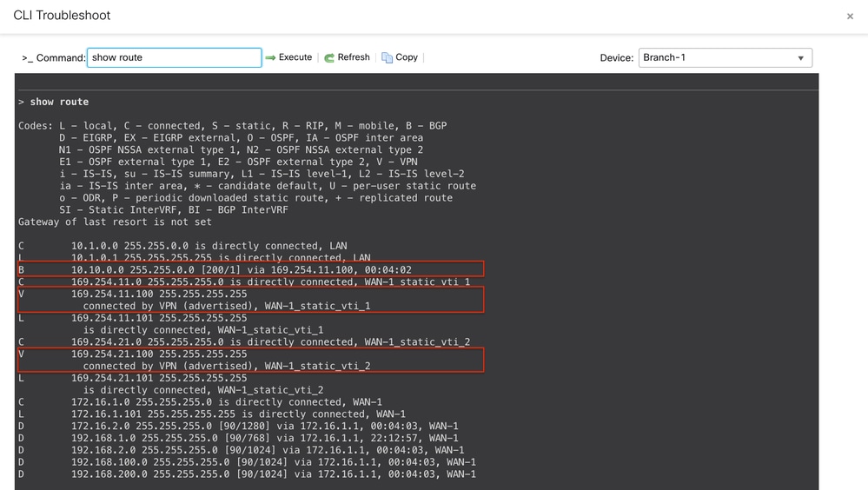Click the Command input field

click(x=175, y=57)
